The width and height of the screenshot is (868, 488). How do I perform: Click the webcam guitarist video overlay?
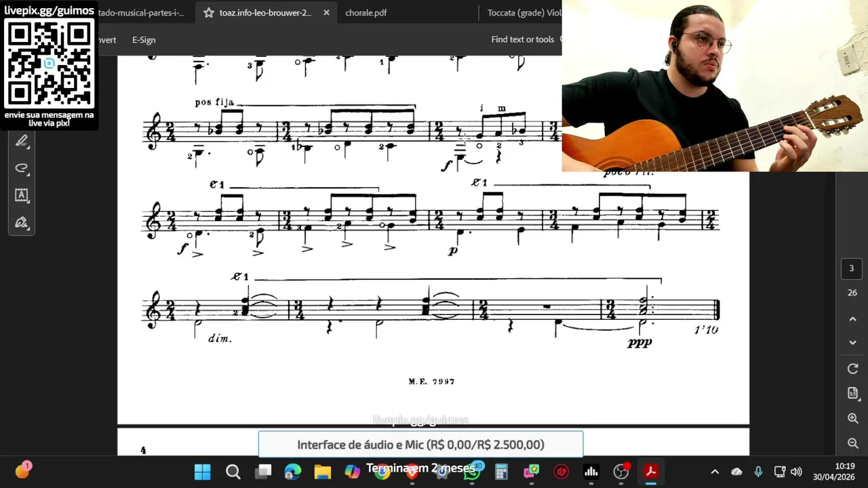(x=715, y=85)
